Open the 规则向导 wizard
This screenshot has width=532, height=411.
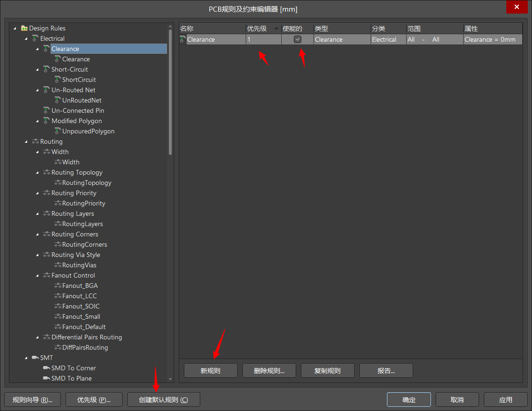coord(32,400)
